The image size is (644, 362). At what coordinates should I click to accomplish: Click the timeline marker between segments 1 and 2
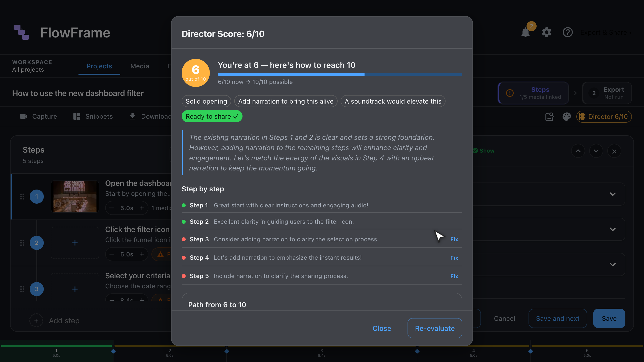pyautogui.click(x=113, y=351)
